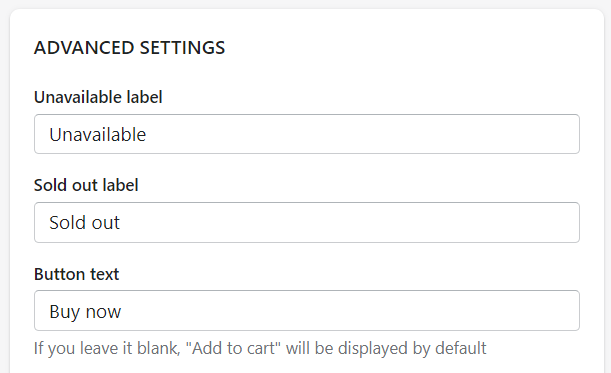Click the word 'ADVANCED' in the heading
The image size is (611, 373).
point(84,48)
